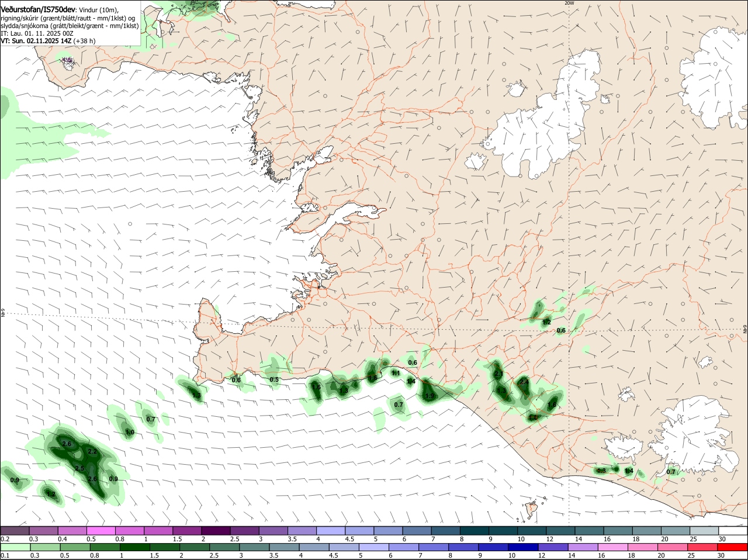Click the 0.2 label in the legend

point(5,539)
